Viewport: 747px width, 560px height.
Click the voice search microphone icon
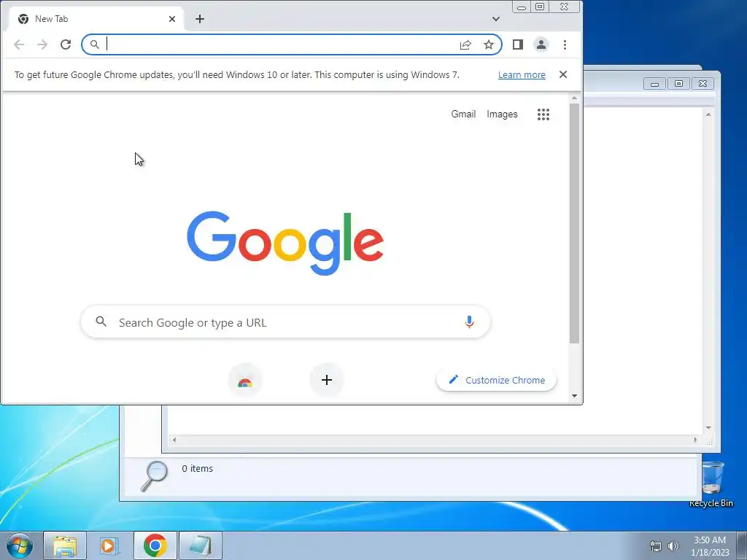click(469, 322)
